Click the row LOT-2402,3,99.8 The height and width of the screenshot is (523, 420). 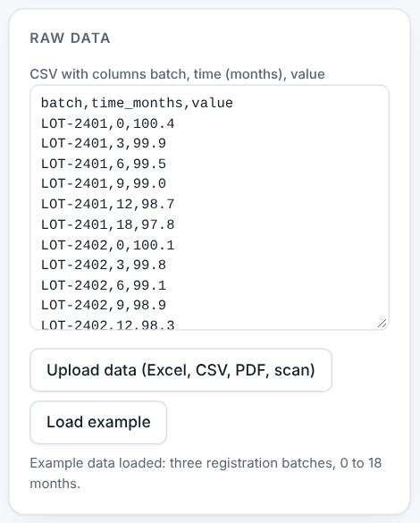[104, 265]
